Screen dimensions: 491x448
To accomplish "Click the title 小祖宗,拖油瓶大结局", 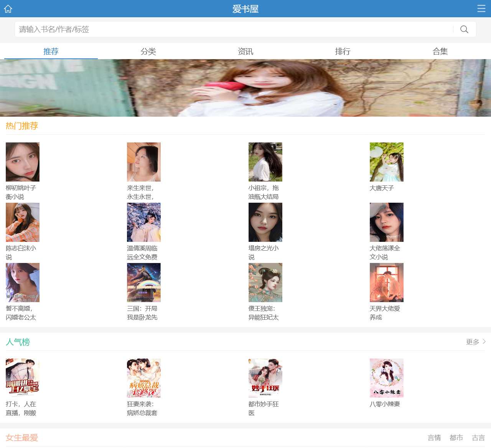I will coord(264,192).
